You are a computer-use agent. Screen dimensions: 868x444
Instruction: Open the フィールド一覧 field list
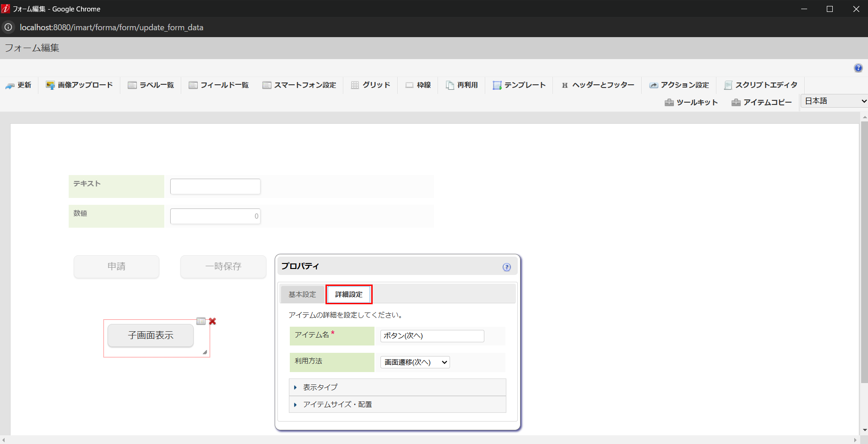pos(218,85)
